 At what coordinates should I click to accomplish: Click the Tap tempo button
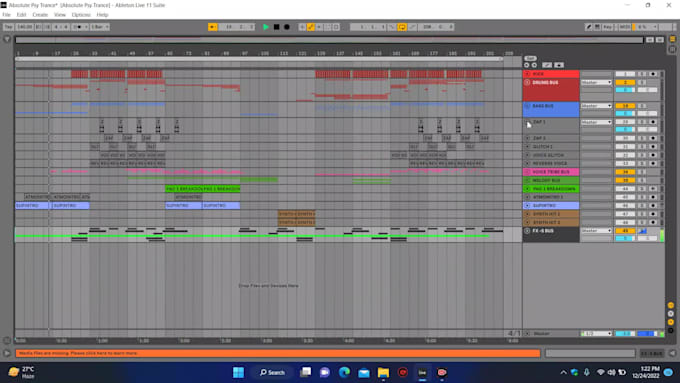pyautogui.click(x=8, y=27)
